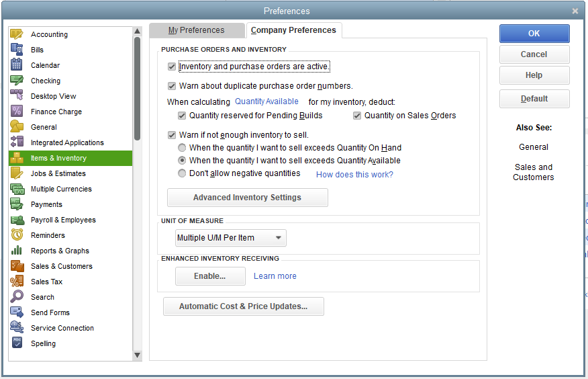
Task: Choose the Payroll & Employees icon
Action: (x=17, y=220)
